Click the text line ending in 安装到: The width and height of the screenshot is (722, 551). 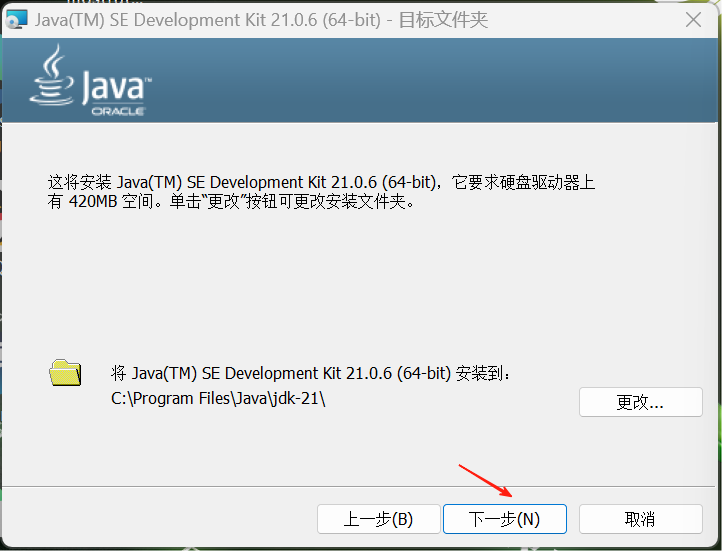point(311,373)
